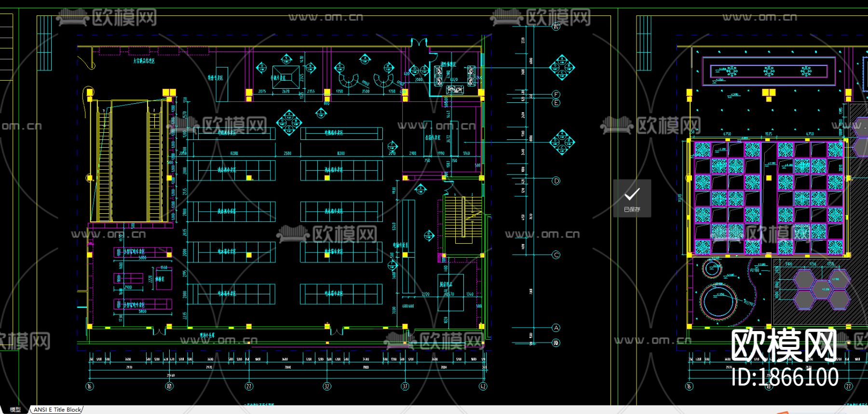This screenshot has height=414, width=868.
Task: Select grid axis bubble 27 in left plan
Action: tap(249, 386)
